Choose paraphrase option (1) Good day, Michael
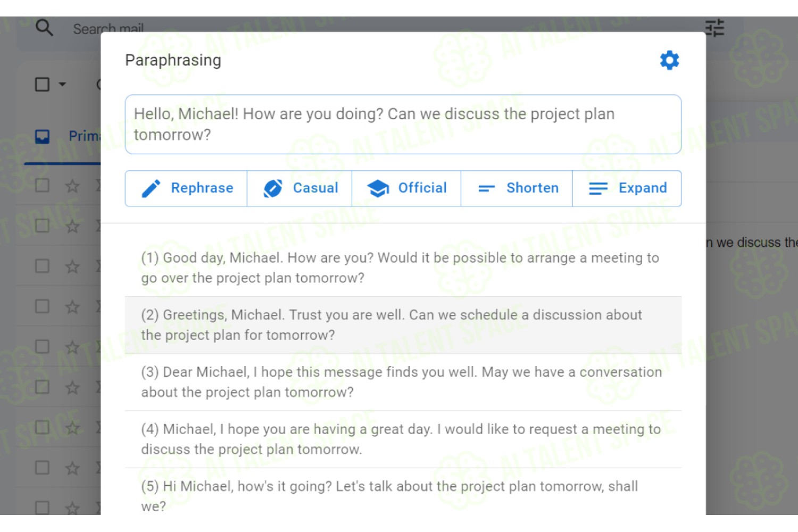 click(x=403, y=268)
